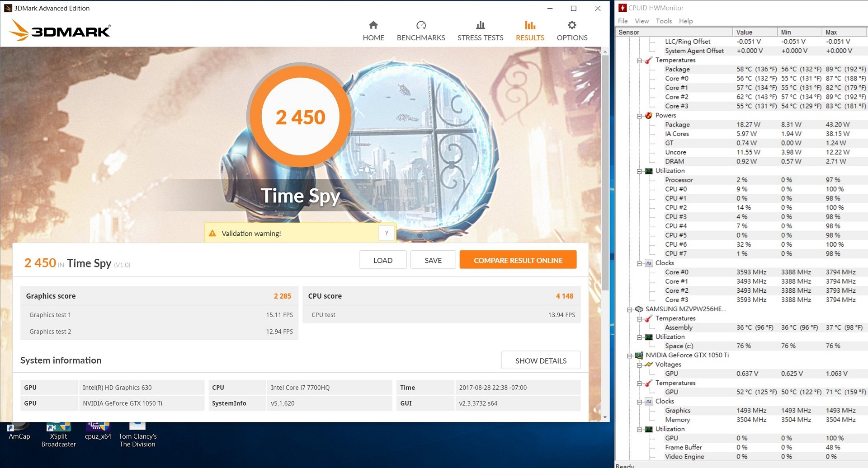Collapse the CPU Clocks tree node
The height and width of the screenshot is (468, 868).
tap(639, 263)
